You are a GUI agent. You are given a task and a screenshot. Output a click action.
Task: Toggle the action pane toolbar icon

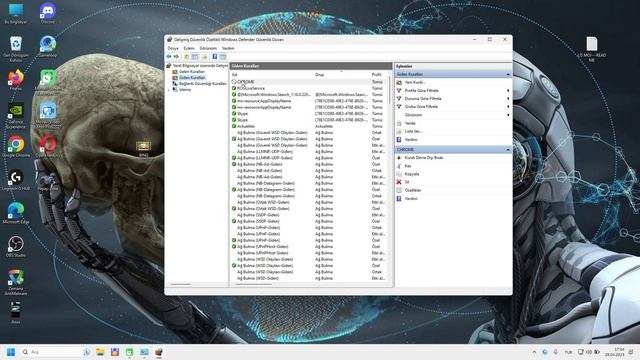(x=223, y=56)
